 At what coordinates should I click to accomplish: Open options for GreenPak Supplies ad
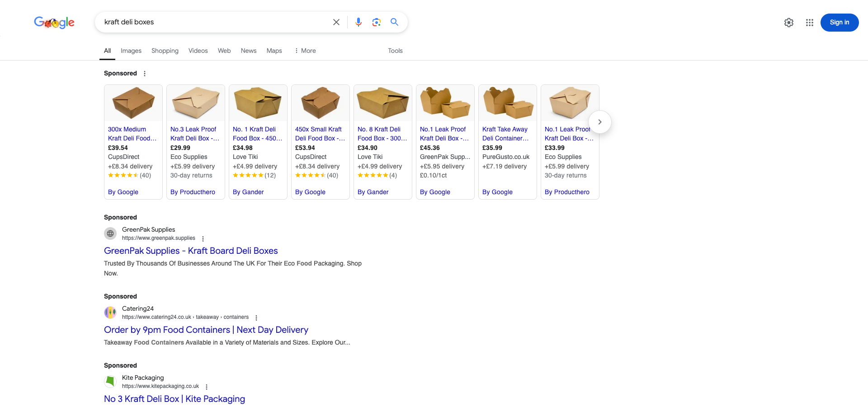[x=203, y=238]
